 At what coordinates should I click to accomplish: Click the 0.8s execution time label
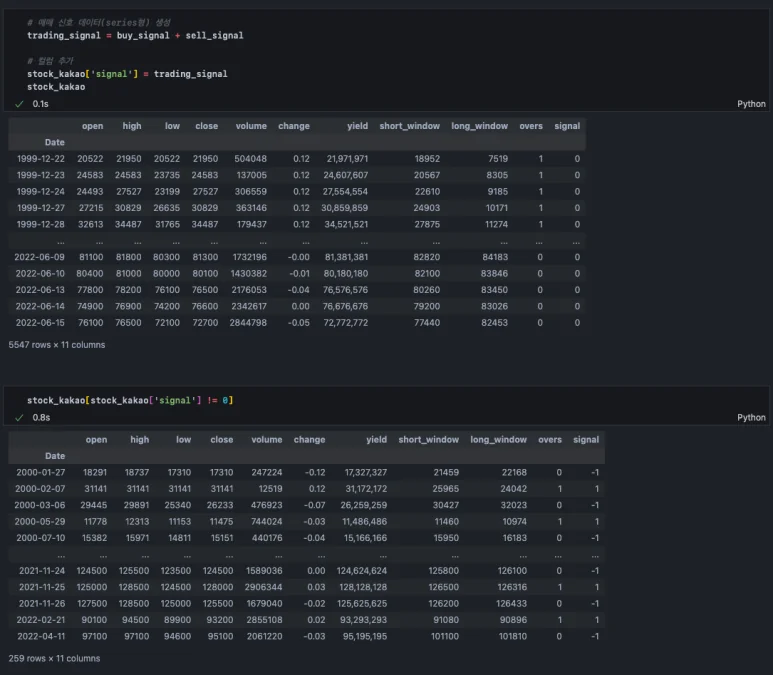41,418
